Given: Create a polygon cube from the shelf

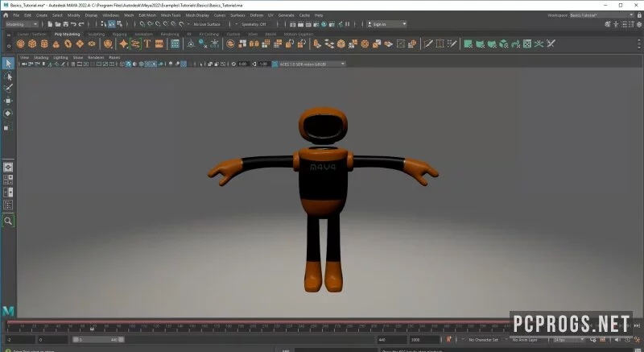Looking at the screenshot, I should coord(32,43).
